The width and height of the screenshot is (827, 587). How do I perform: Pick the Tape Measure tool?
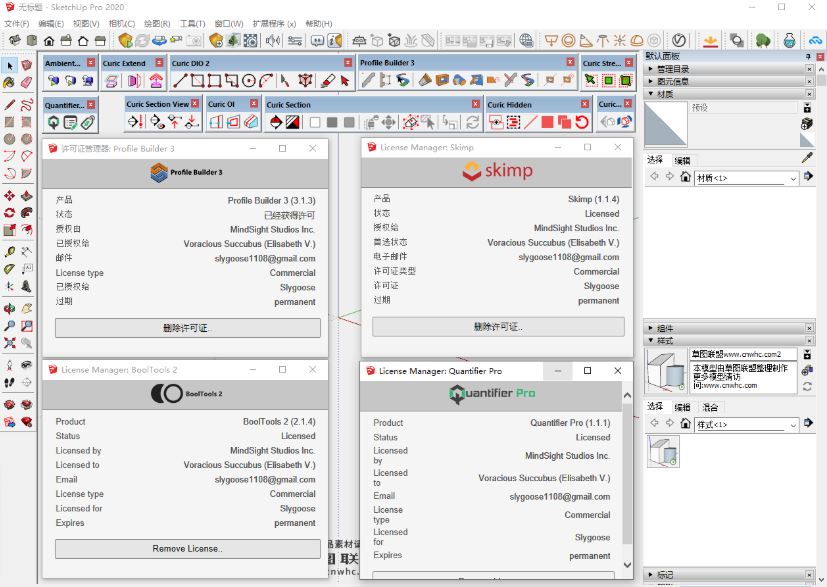9,252
